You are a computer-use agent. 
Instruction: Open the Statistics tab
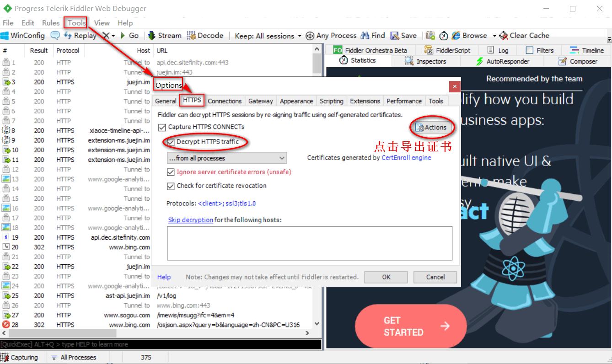(x=358, y=60)
